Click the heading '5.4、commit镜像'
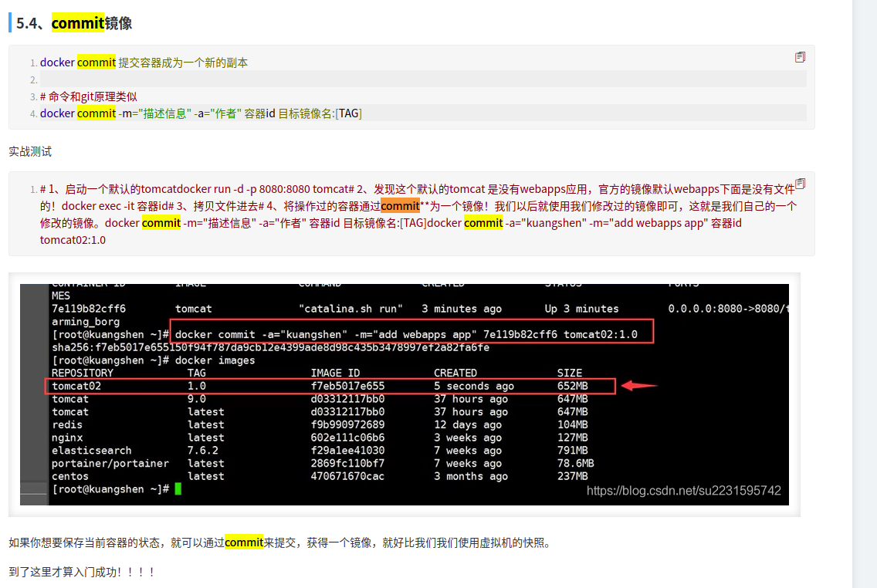Image resolution: width=877 pixels, height=588 pixels. point(74,23)
